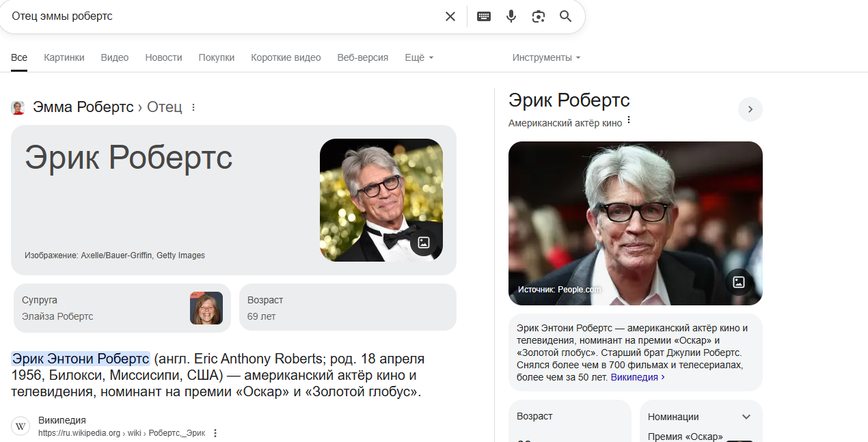Select the 'Все' results tab
The image size is (868, 442).
(x=19, y=57)
